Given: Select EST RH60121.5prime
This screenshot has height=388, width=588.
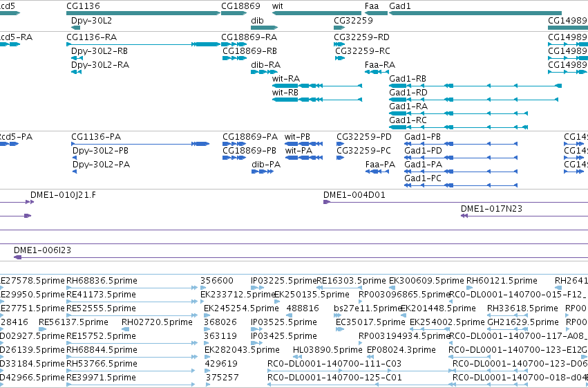Looking at the screenshot, I should click(x=471, y=288).
